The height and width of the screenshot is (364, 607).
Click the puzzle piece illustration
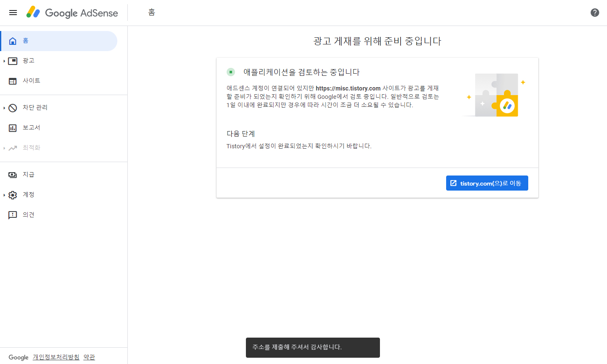coord(494,95)
